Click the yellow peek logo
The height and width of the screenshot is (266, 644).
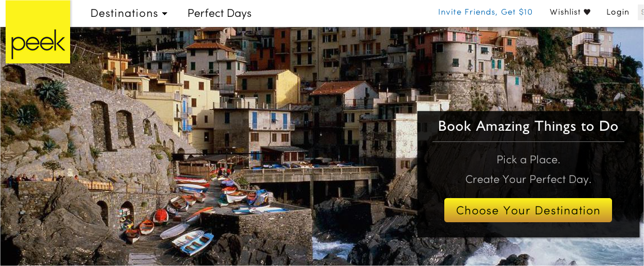38,32
